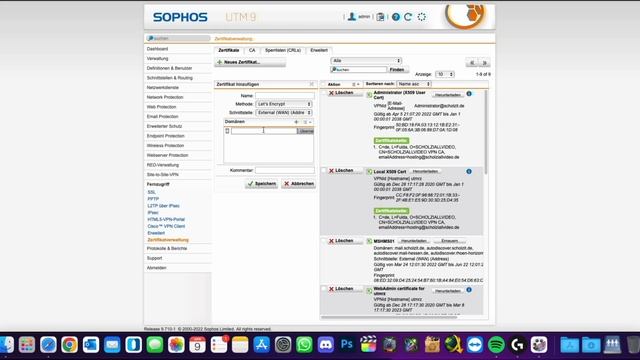Switch to the CA tab
The image size is (640, 360).
point(252,50)
